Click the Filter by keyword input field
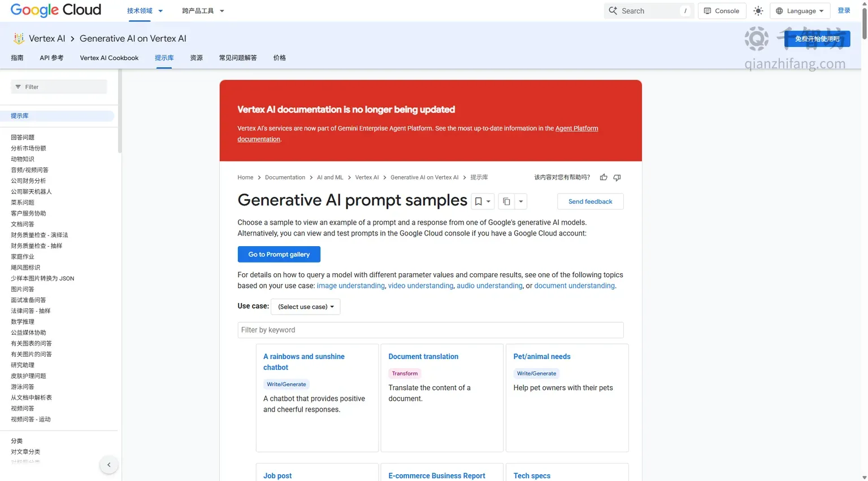The height and width of the screenshot is (481, 868). pyautogui.click(x=430, y=330)
